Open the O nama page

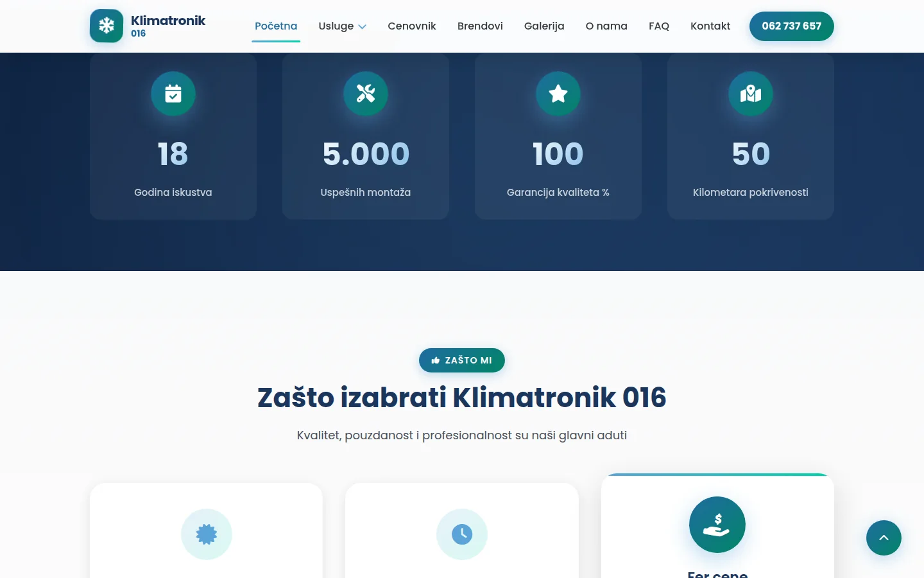[x=606, y=26]
